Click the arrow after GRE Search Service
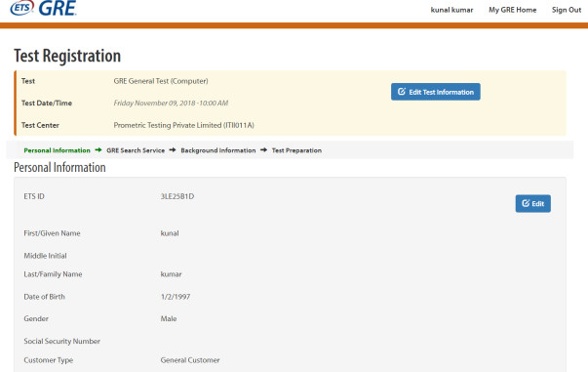 (x=173, y=150)
